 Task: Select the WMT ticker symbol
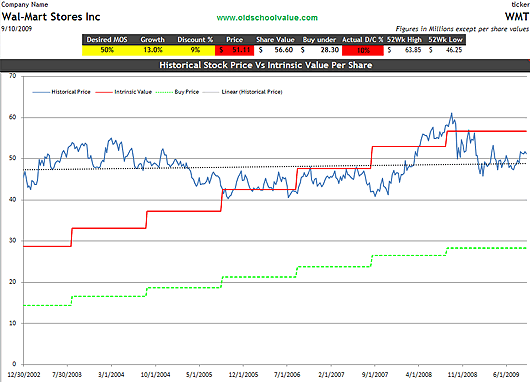click(516, 16)
